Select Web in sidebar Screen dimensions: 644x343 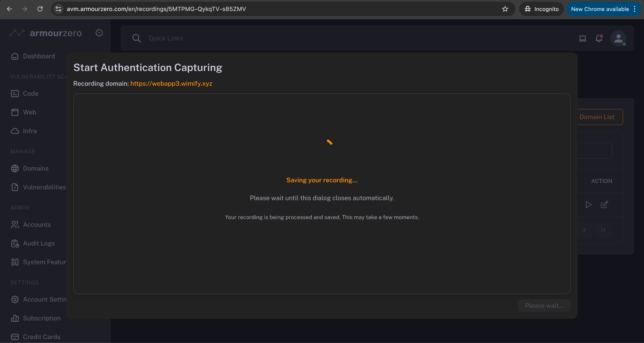click(29, 112)
